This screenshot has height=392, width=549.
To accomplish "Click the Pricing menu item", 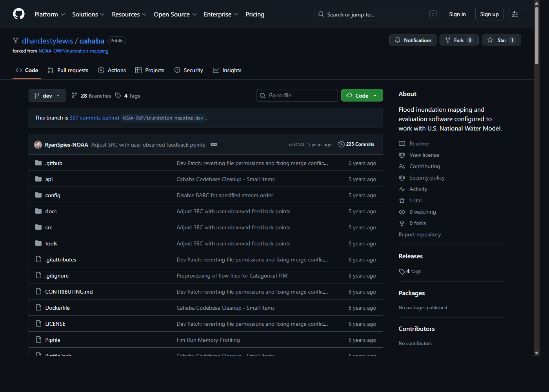I will click(255, 14).
